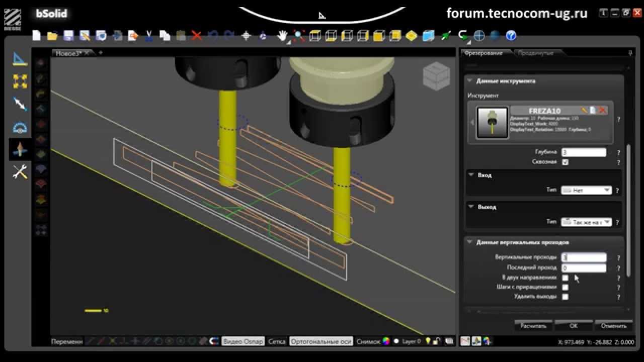Open the wrench and screwdriver tools icon
This screenshot has height=362, width=644.
[20, 172]
